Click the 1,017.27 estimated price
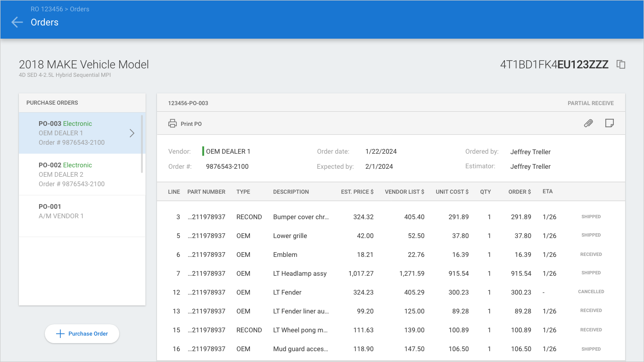 (361, 273)
